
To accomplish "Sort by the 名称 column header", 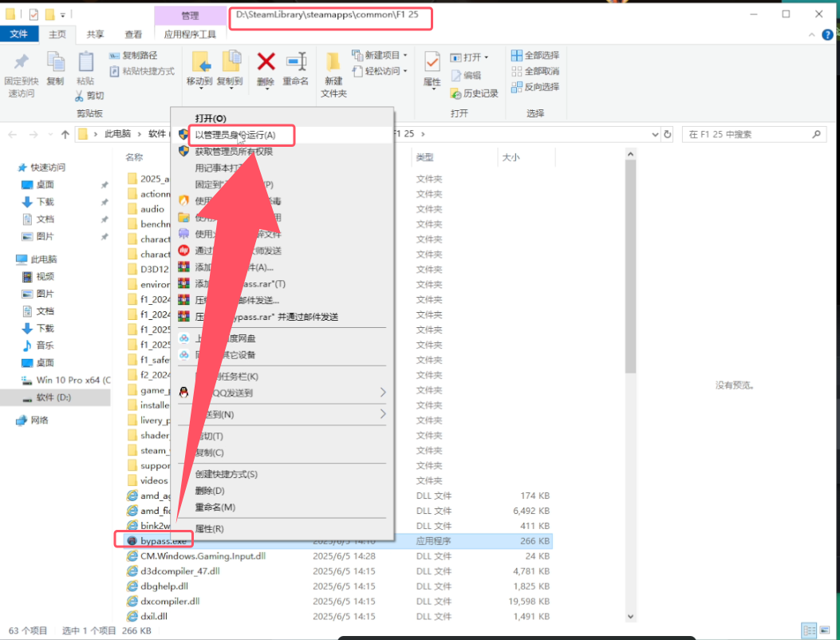I will pyautogui.click(x=134, y=157).
